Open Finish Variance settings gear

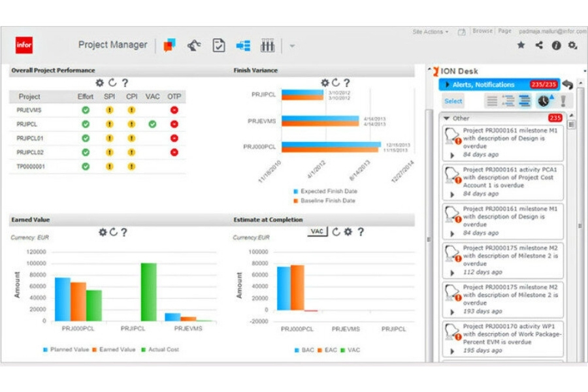click(x=325, y=82)
